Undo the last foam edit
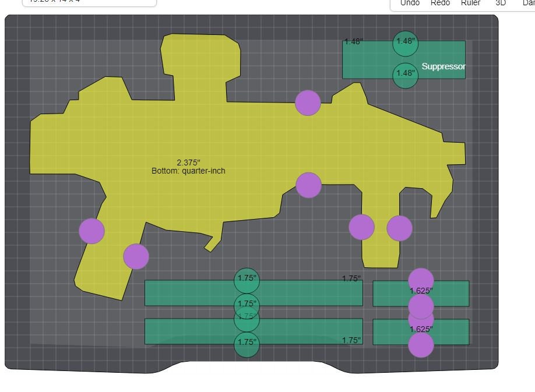This screenshot has height=392, width=535. coord(410,3)
